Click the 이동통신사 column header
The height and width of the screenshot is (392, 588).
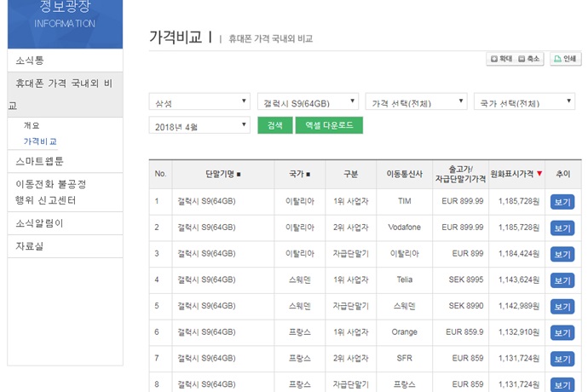(x=404, y=174)
